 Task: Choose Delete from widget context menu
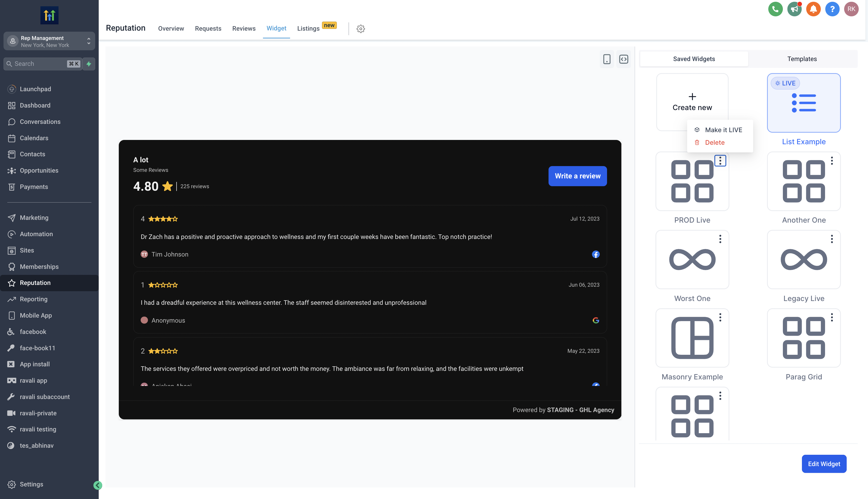(x=720, y=142)
